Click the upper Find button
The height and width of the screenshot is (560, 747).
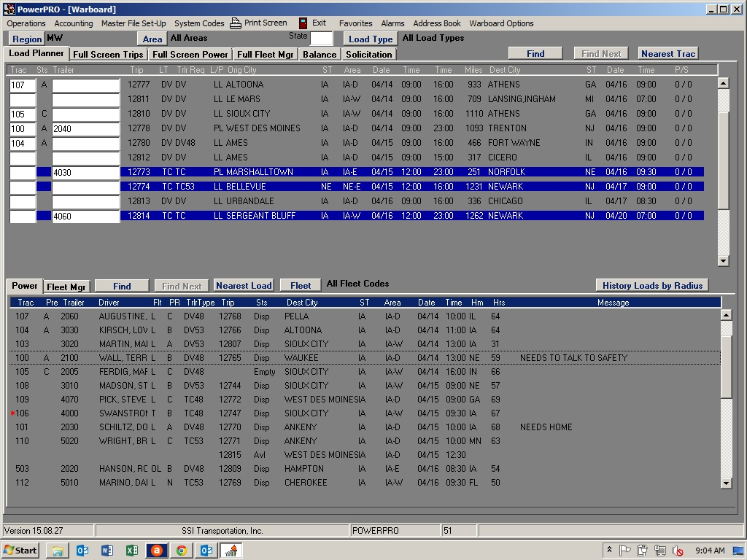click(x=535, y=53)
